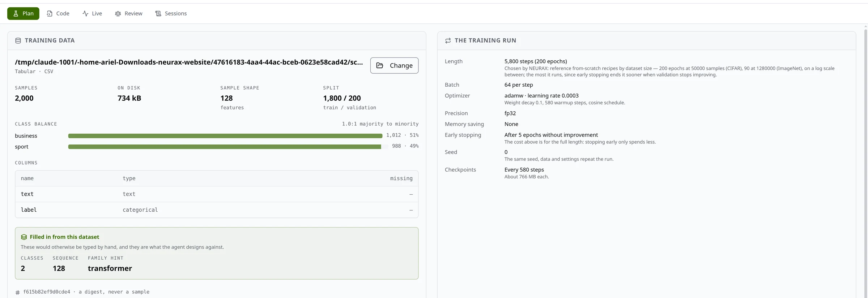The height and width of the screenshot is (298, 868).
Task: Click the hash icon beside the dataset digest
Action: [x=18, y=292]
